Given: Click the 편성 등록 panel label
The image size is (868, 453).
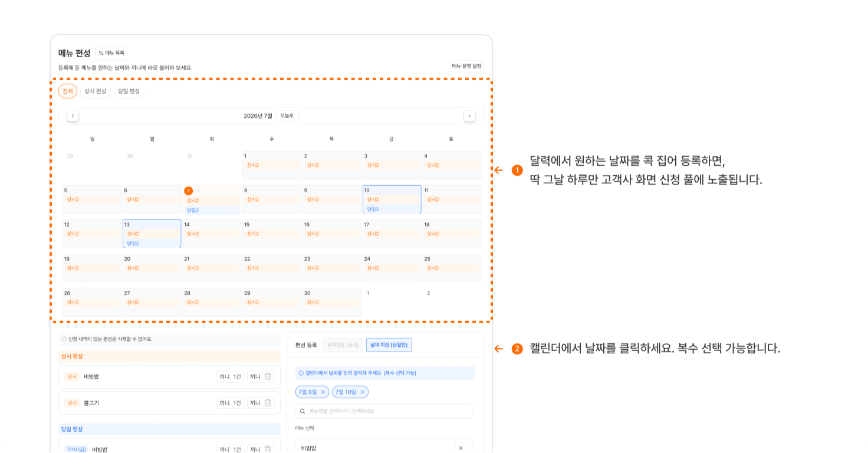Looking at the screenshot, I should (306, 345).
